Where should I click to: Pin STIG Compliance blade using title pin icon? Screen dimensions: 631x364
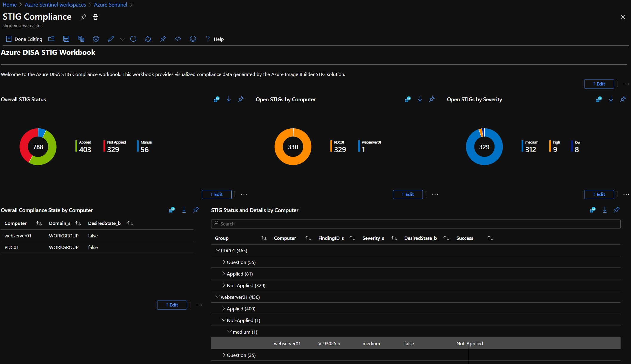tap(83, 17)
